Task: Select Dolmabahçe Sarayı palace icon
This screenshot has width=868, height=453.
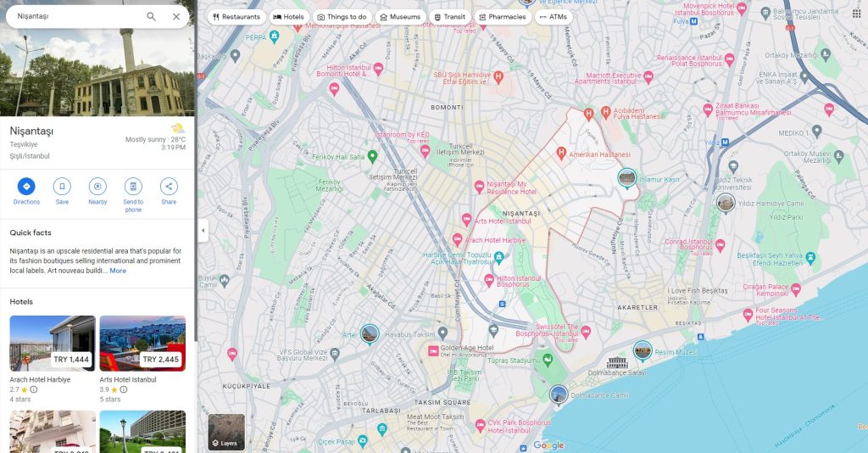Action: pos(617,363)
